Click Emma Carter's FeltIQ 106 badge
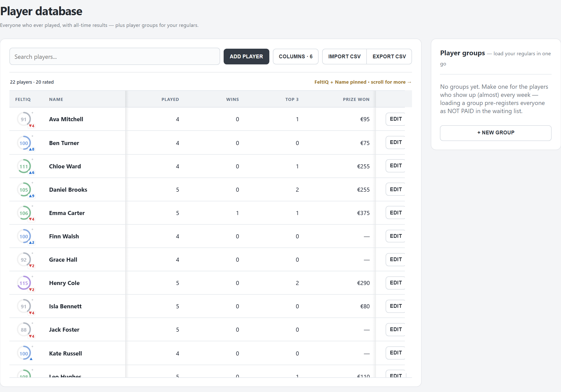 24,213
